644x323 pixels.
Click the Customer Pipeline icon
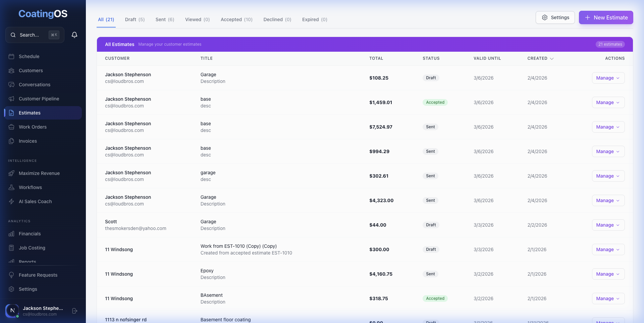[x=12, y=99]
